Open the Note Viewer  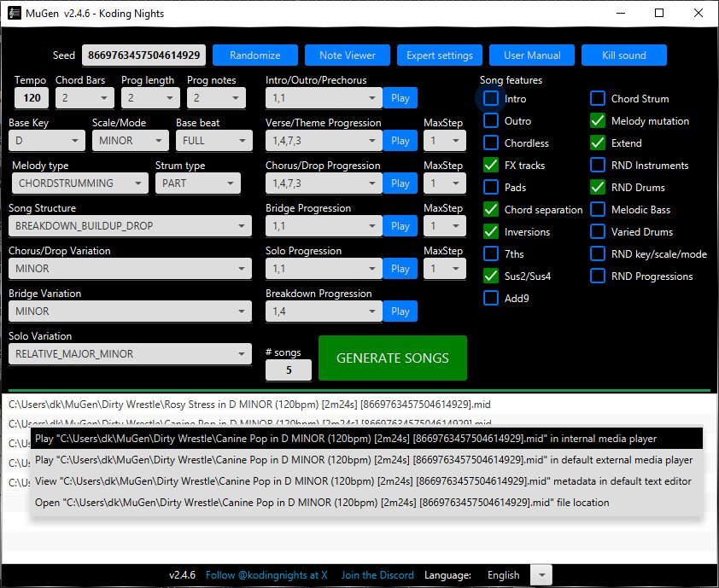point(347,55)
